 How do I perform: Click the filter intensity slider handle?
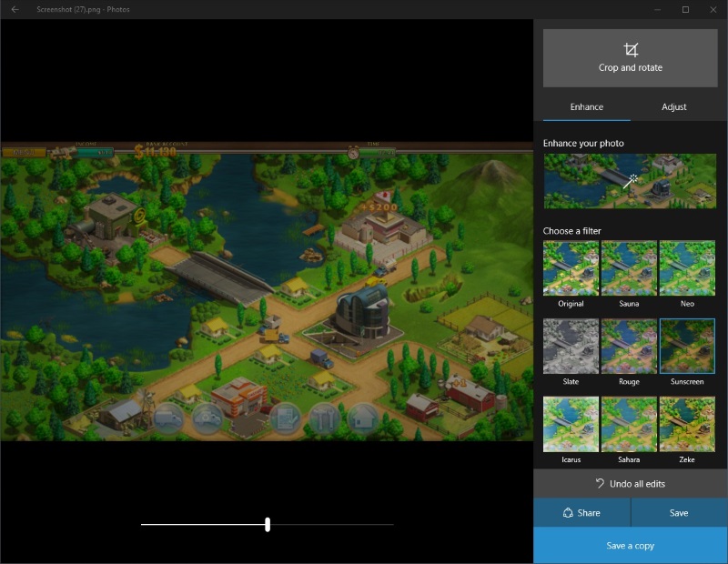tap(268, 525)
